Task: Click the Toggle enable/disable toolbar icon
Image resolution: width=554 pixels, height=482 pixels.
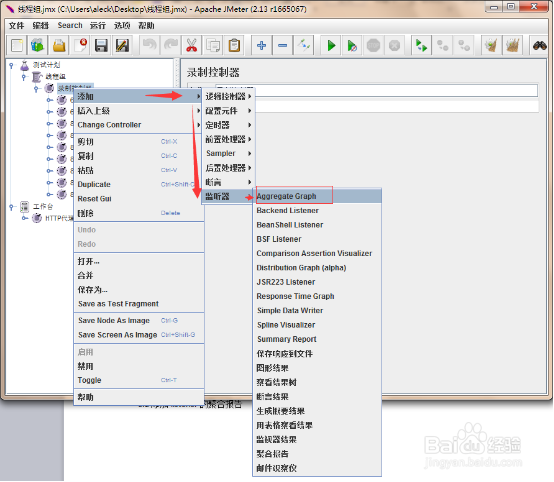Action: point(303,45)
